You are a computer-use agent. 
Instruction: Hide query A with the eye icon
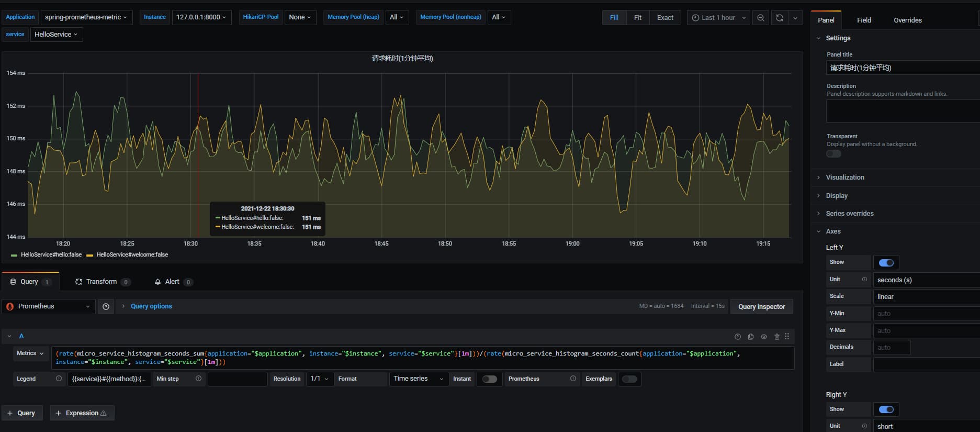[763, 337]
